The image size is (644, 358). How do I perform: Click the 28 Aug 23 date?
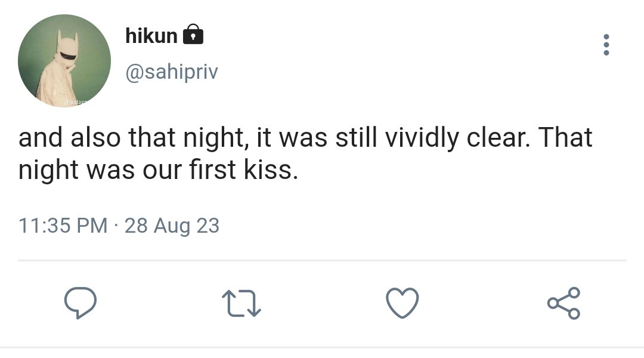click(172, 226)
